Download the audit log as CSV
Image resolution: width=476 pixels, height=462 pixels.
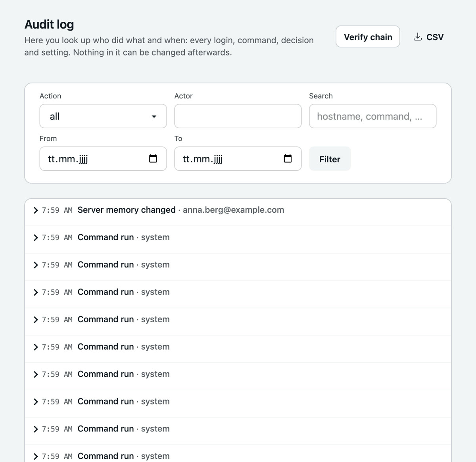428,37
